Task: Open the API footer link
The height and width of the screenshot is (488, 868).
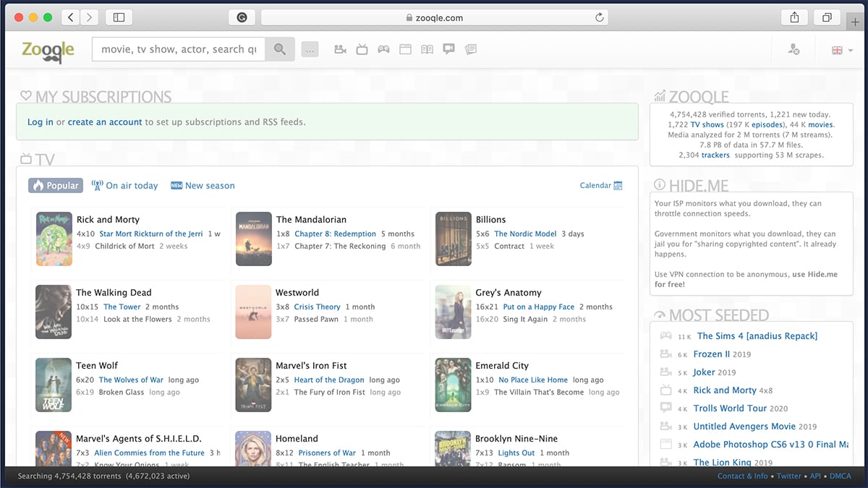Action: (815, 476)
